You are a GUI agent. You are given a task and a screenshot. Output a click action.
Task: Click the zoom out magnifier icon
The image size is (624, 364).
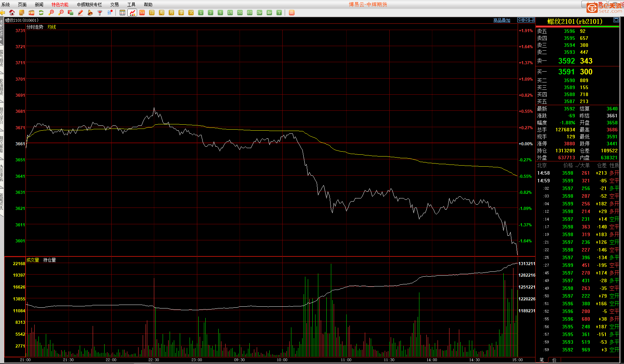[x=61, y=13]
